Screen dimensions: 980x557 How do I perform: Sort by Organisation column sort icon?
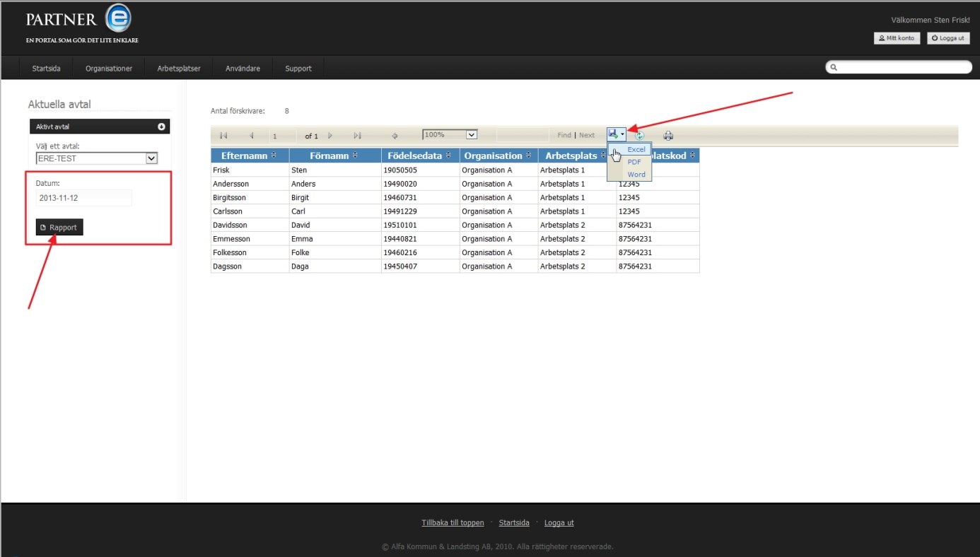tap(528, 156)
